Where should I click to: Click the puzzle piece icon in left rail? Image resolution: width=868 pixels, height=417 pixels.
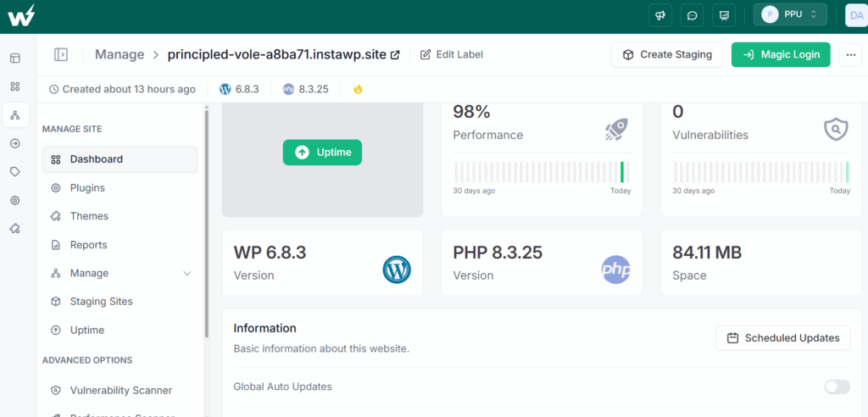pyautogui.click(x=15, y=229)
